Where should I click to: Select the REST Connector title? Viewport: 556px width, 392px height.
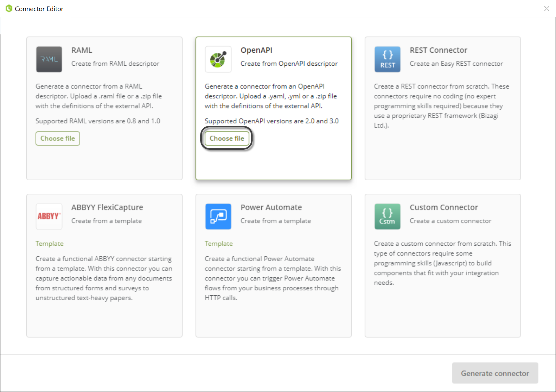[439, 50]
